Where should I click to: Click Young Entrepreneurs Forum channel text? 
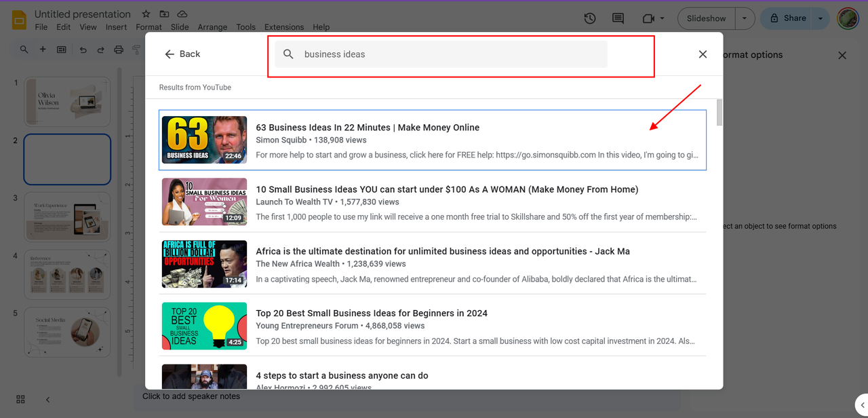coord(307,326)
